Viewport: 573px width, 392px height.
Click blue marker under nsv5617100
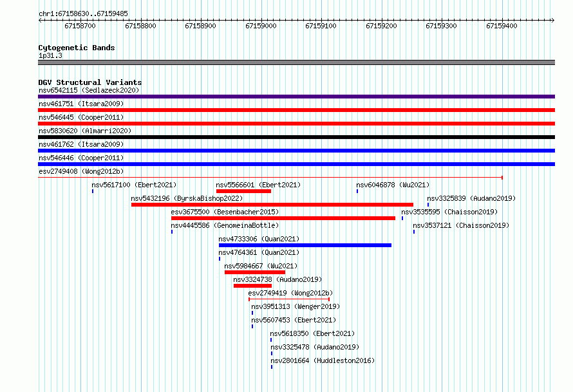[x=93, y=191]
